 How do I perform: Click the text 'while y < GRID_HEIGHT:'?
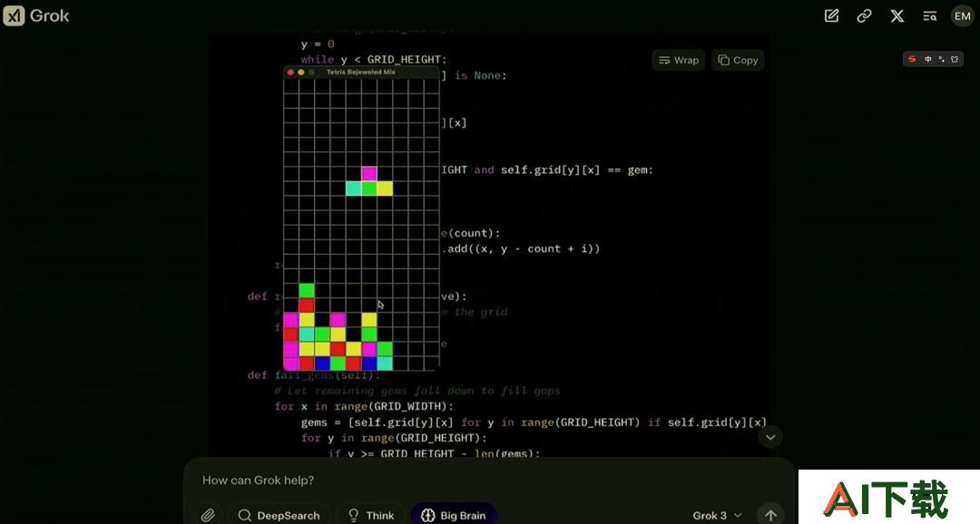pos(373,59)
